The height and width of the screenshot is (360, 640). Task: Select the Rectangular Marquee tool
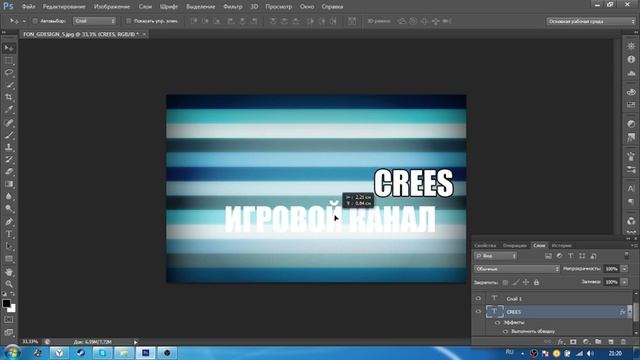(9, 61)
